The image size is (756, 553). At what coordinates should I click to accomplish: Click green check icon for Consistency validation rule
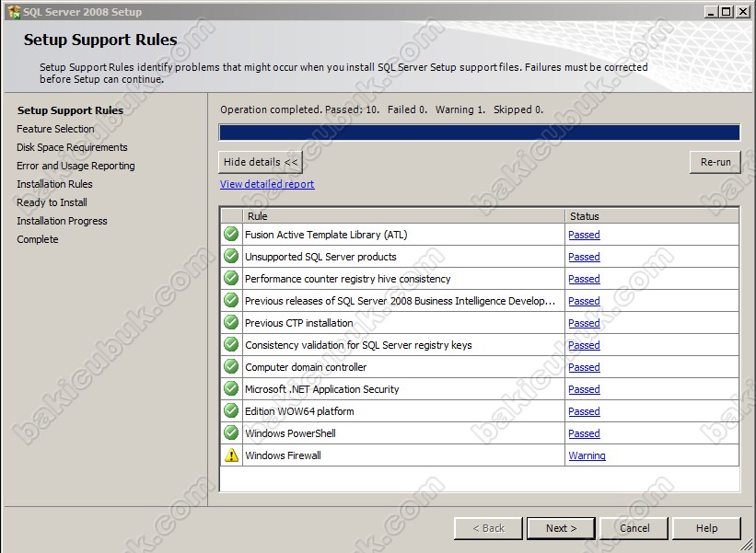coord(231,344)
